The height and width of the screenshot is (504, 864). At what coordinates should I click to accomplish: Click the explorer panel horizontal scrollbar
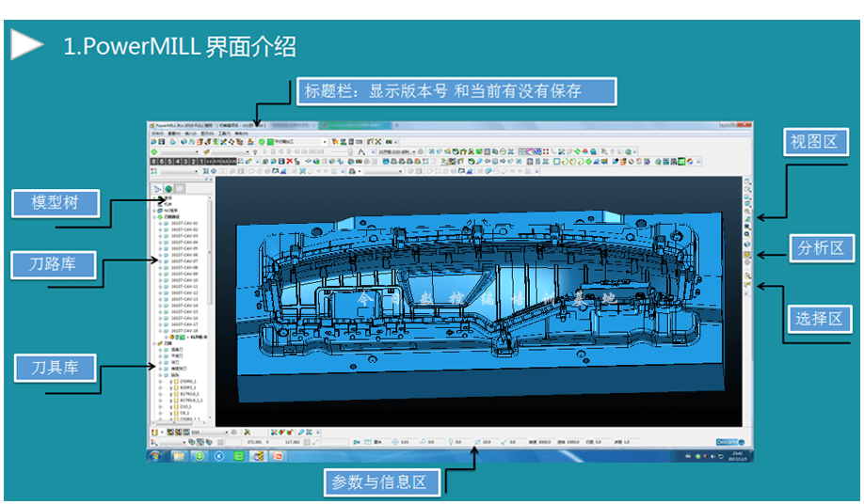[175, 423]
